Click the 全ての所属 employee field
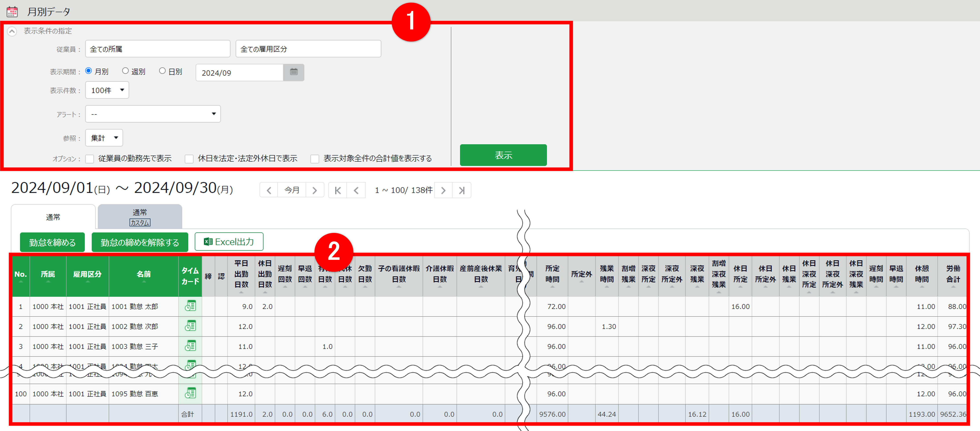This screenshot has height=431, width=980. 157,49
